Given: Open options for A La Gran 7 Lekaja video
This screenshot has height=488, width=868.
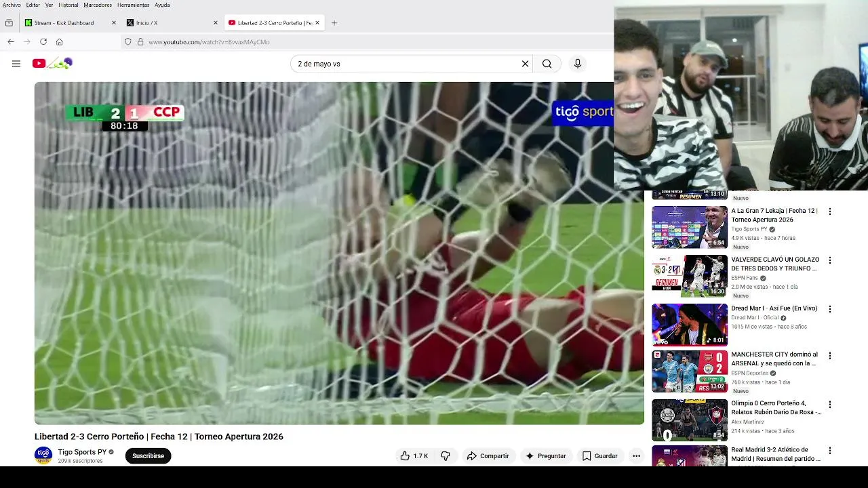Looking at the screenshot, I should click(x=829, y=211).
